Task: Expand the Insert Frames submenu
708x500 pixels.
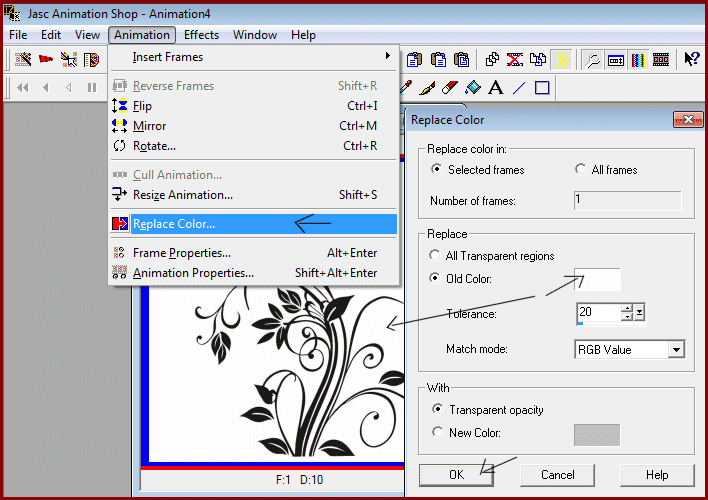Action: [x=254, y=57]
